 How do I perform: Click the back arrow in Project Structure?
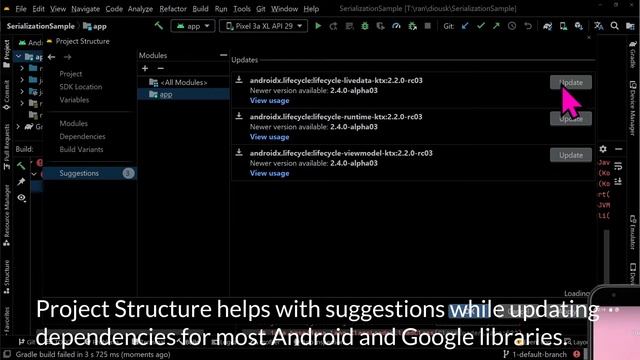[51, 57]
